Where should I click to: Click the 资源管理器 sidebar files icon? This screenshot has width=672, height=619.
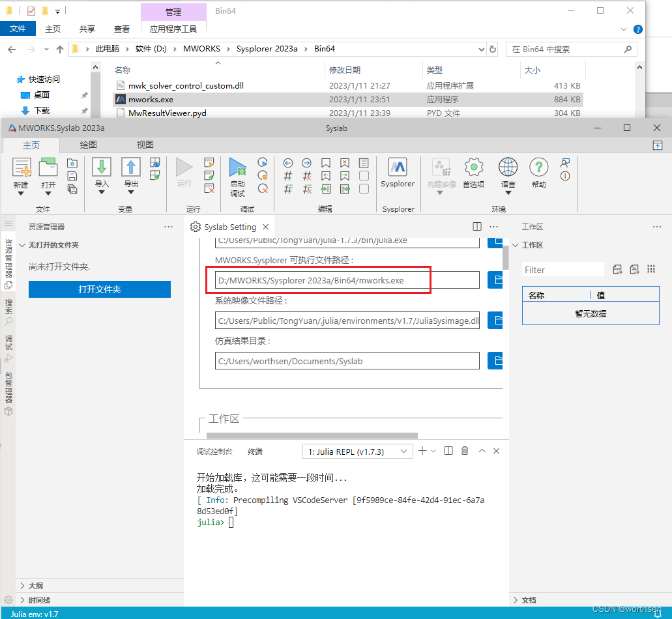8,285
